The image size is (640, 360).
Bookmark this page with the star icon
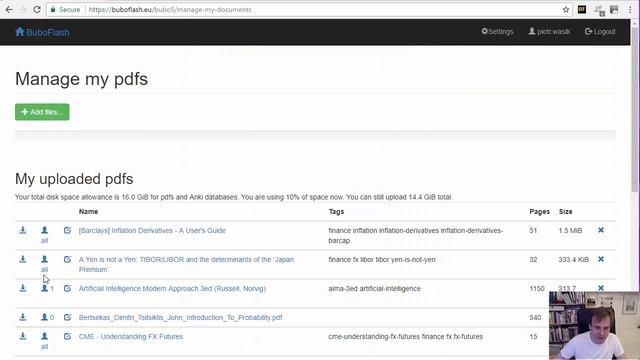tap(566, 9)
